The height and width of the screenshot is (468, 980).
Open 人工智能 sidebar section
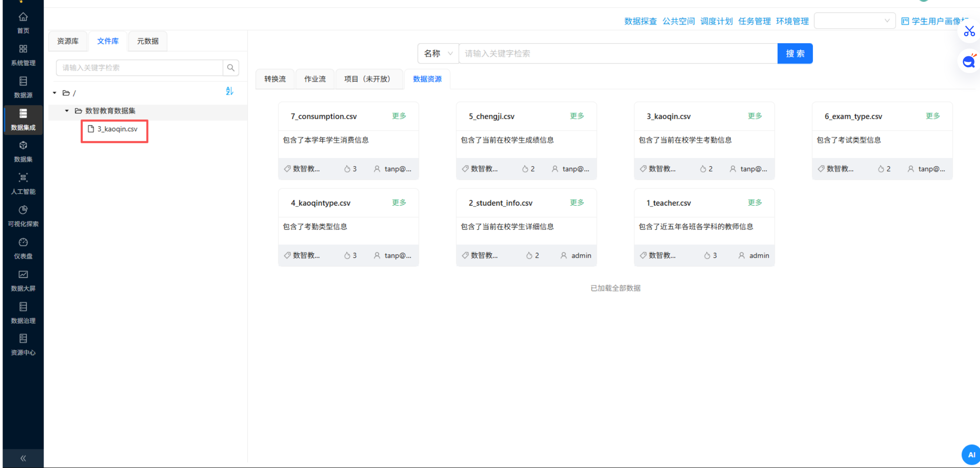point(23,183)
